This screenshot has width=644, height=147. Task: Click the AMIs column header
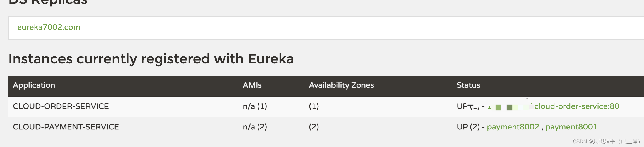(x=252, y=85)
